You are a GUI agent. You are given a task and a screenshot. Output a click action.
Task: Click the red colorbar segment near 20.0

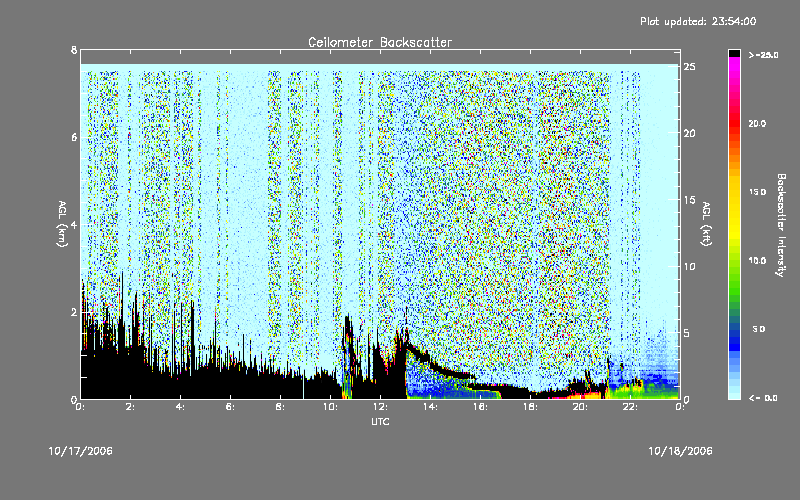734,122
